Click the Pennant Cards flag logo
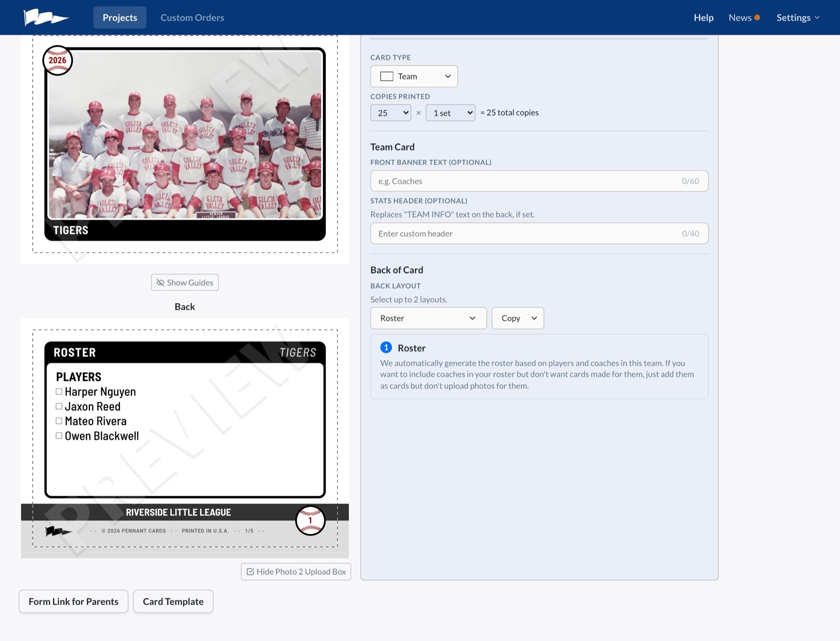Screen dimensions: 840x641 [46, 17]
